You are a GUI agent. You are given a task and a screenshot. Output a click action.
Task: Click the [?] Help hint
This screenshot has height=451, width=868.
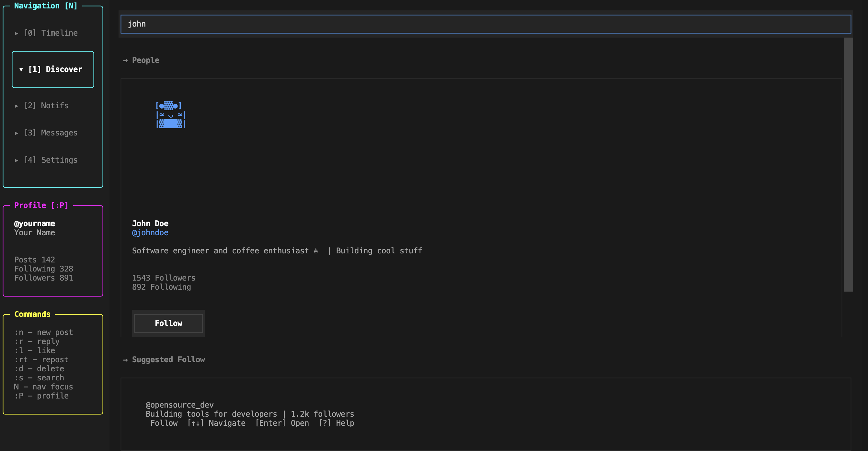click(x=336, y=423)
